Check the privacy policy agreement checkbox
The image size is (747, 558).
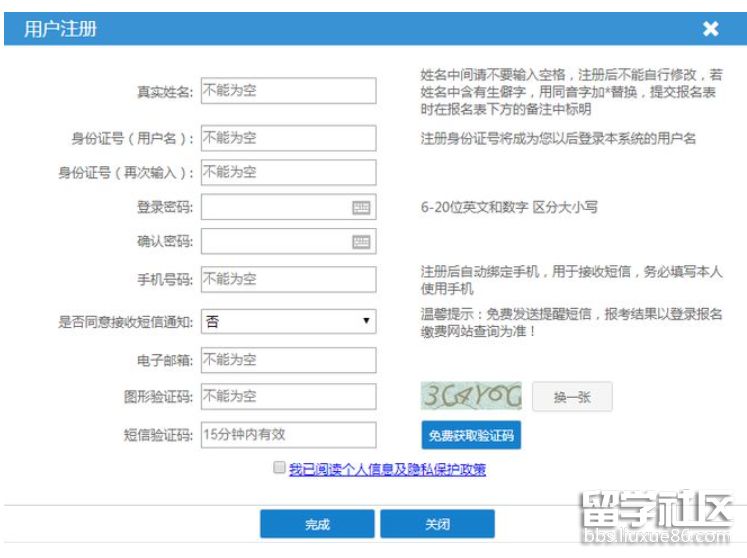278,467
